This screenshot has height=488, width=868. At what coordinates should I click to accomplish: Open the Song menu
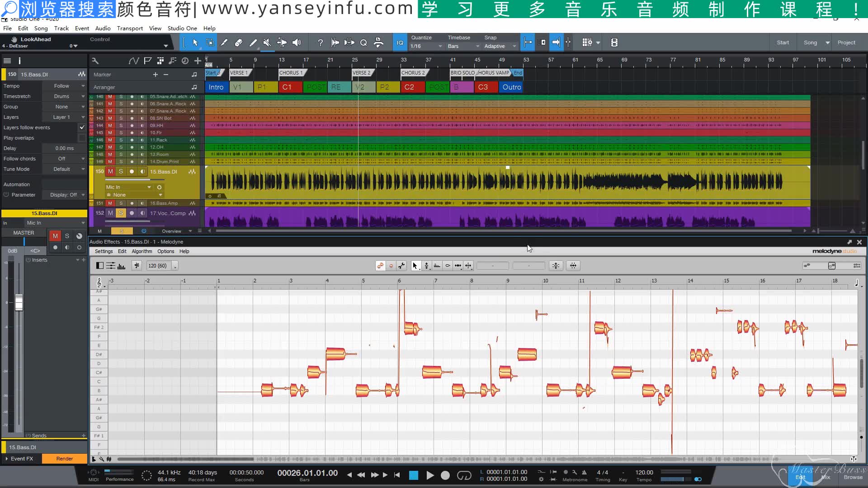click(x=41, y=28)
